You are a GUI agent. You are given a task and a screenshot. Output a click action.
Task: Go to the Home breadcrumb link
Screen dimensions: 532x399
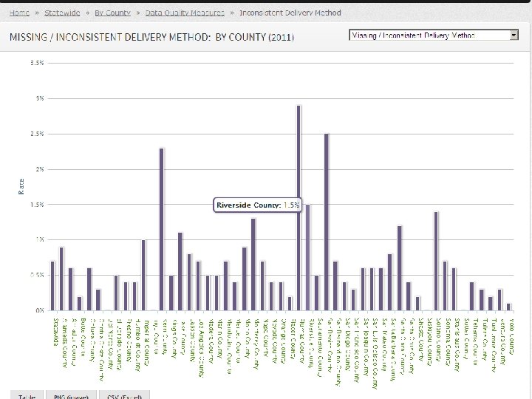19,13
